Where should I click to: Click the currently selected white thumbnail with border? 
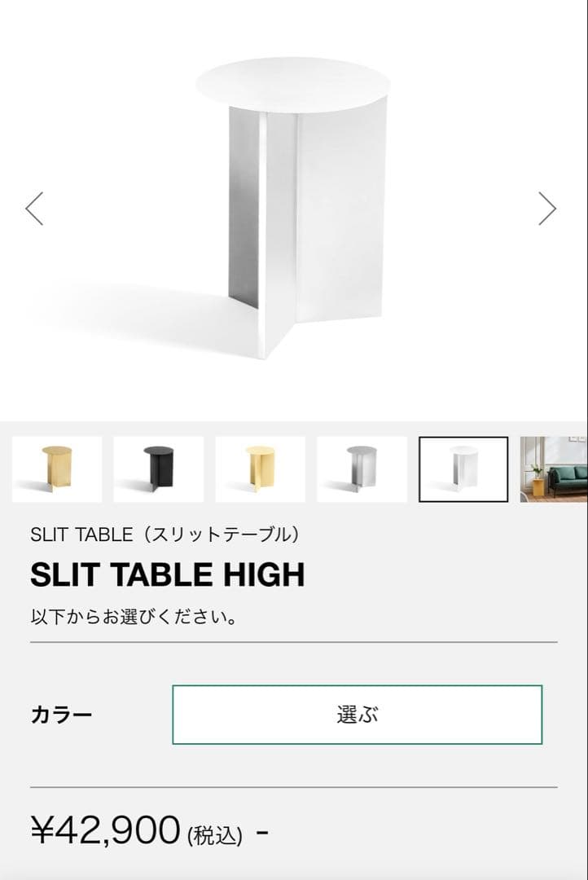pos(461,468)
